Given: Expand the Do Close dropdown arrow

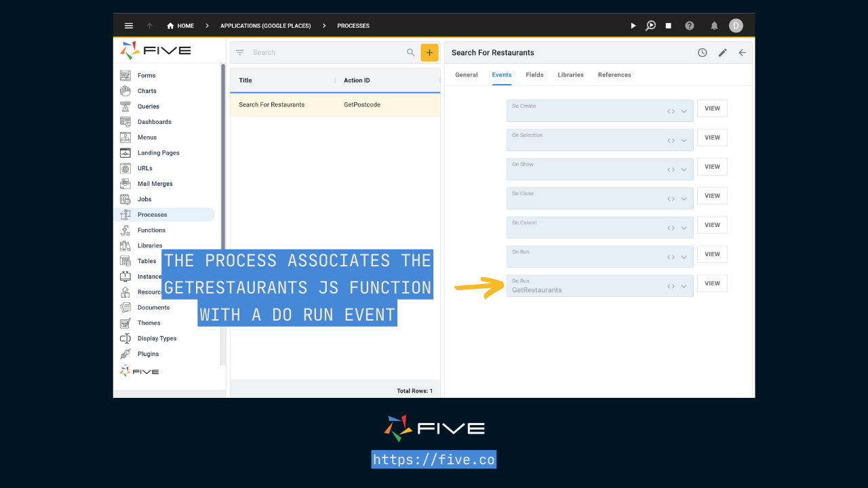Looking at the screenshot, I should click(x=684, y=199).
